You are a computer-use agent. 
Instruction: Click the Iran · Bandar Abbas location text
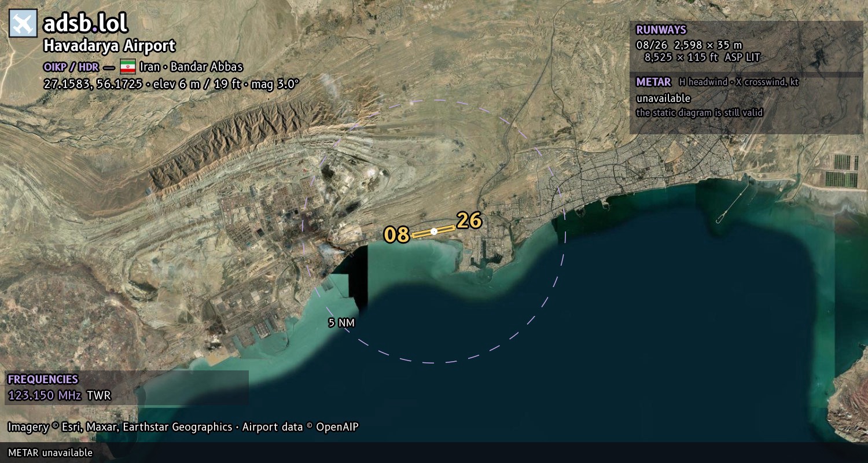click(x=192, y=67)
